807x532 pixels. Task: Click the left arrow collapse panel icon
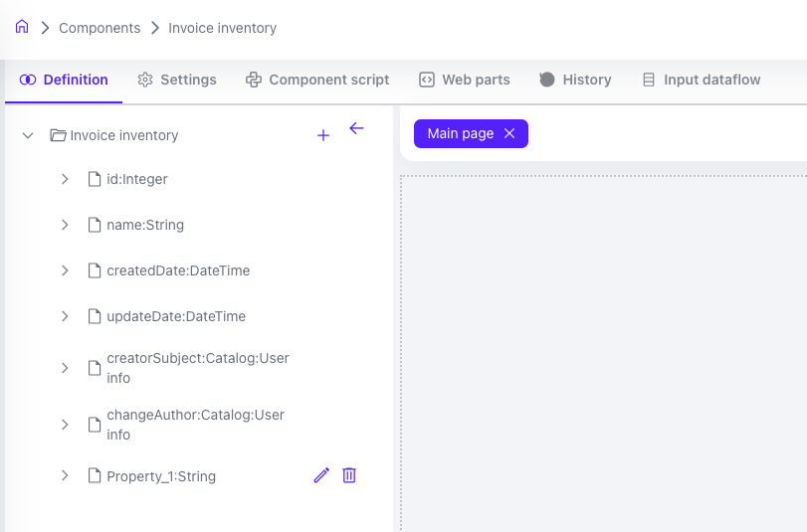[x=356, y=128]
